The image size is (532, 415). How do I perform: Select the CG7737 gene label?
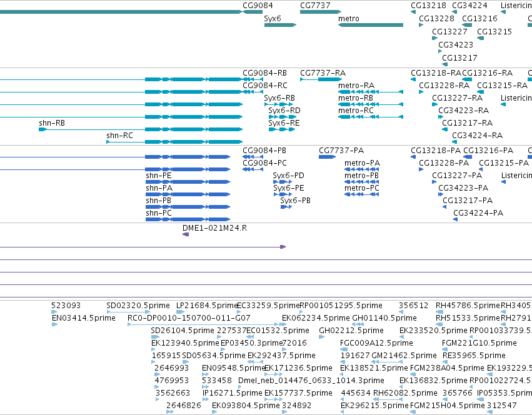[x=315, y=6]
